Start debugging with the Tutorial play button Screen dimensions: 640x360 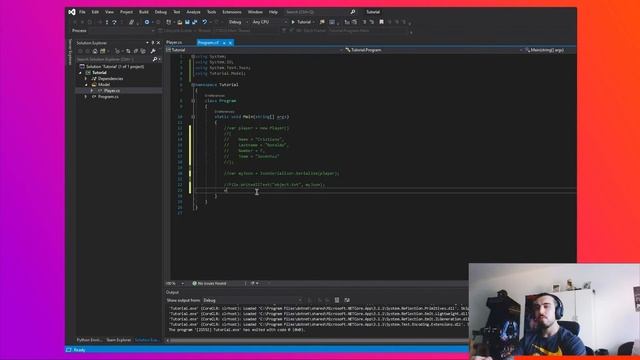pos(302,22)
